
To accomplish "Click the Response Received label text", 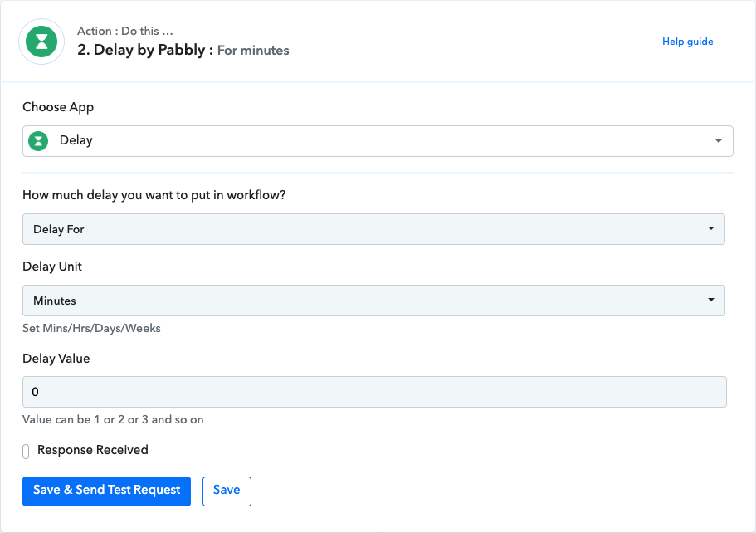I will [93, 450].
